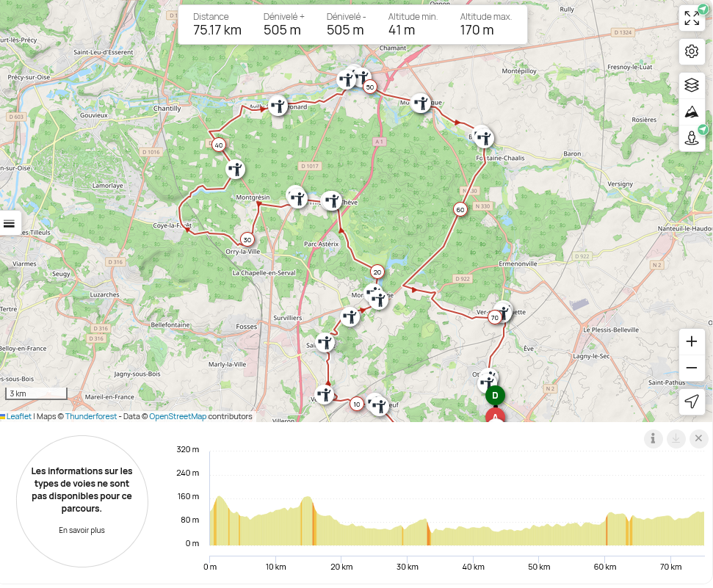Open the Leaflet attribution link

point(19,416)
